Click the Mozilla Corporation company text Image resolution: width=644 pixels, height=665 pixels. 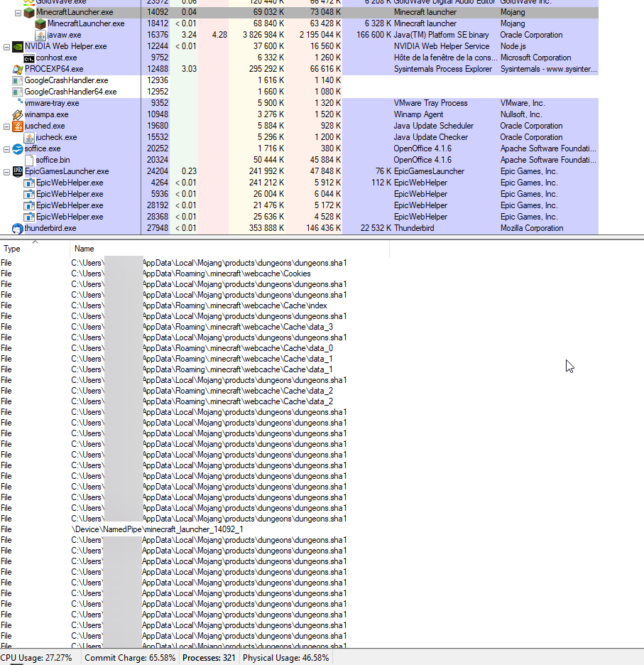pyautogui.click(x=532, y=228)
